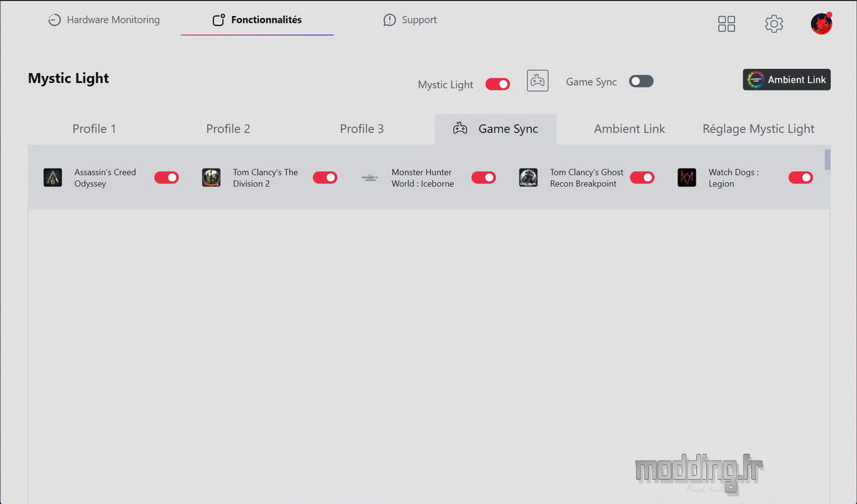
Task: Click the apps grid icon
Action: pos(726,24)
